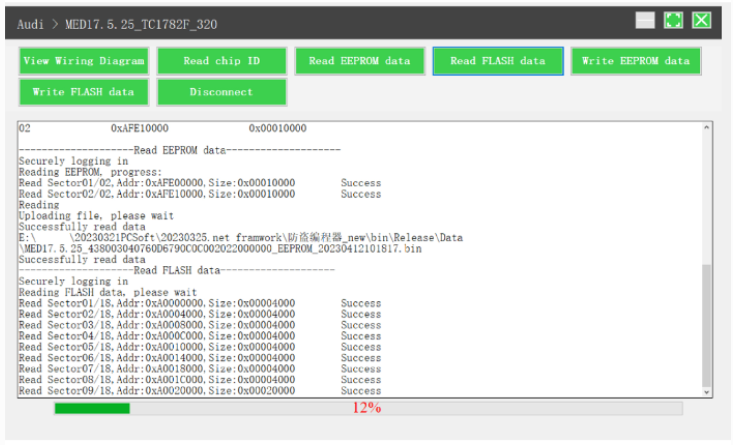Image resolution: width=733 pixels, height=445 pixels.
Task: Start Read EEPROM data
Action: click(x=360, y=61)
